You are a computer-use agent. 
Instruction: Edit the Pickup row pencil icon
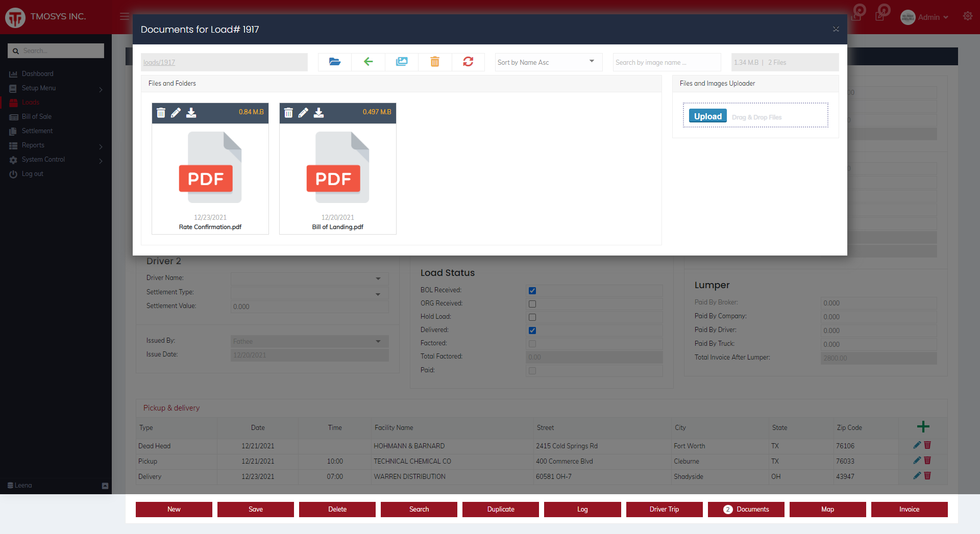917,461
